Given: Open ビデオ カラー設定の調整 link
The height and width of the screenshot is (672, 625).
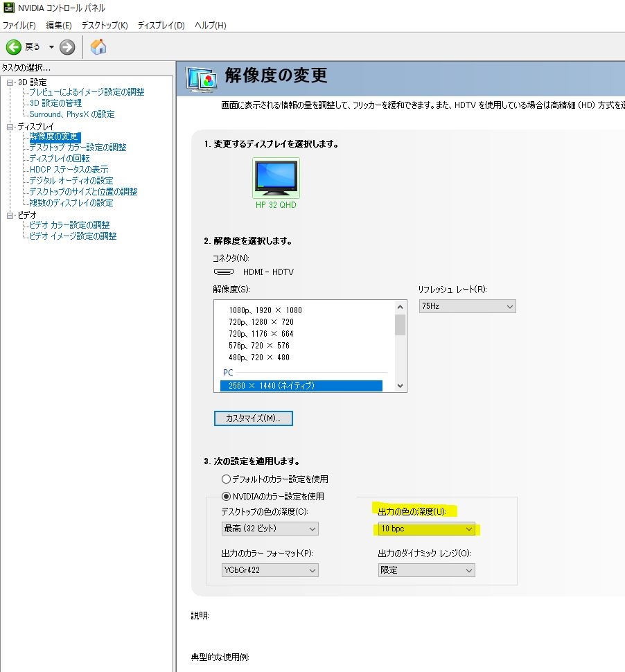Looking at the screenshot, I should [x=69, y=225].
